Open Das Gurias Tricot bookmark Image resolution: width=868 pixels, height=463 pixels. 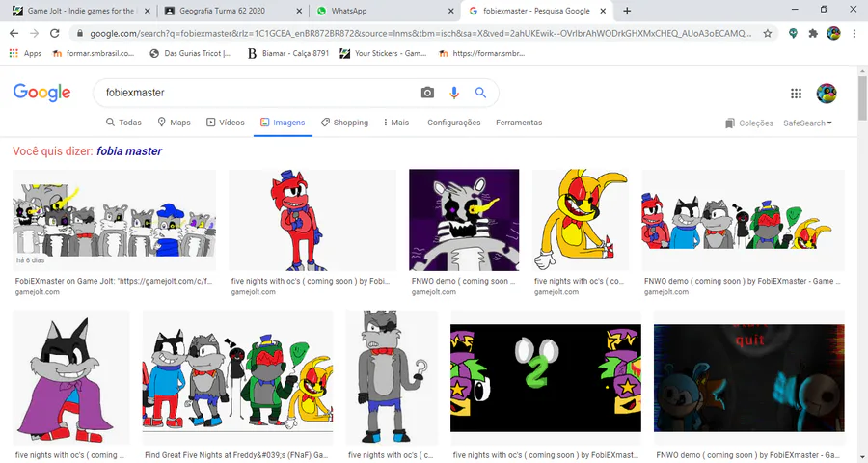[x=190, y=53]
